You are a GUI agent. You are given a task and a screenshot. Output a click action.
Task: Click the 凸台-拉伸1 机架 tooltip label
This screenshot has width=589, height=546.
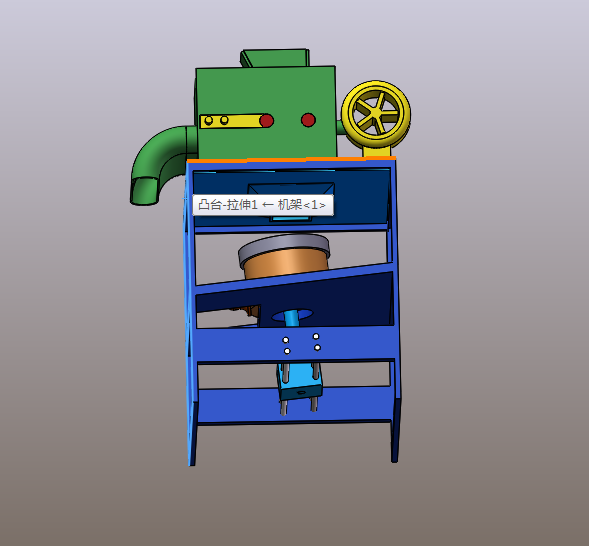pos(262,205)
